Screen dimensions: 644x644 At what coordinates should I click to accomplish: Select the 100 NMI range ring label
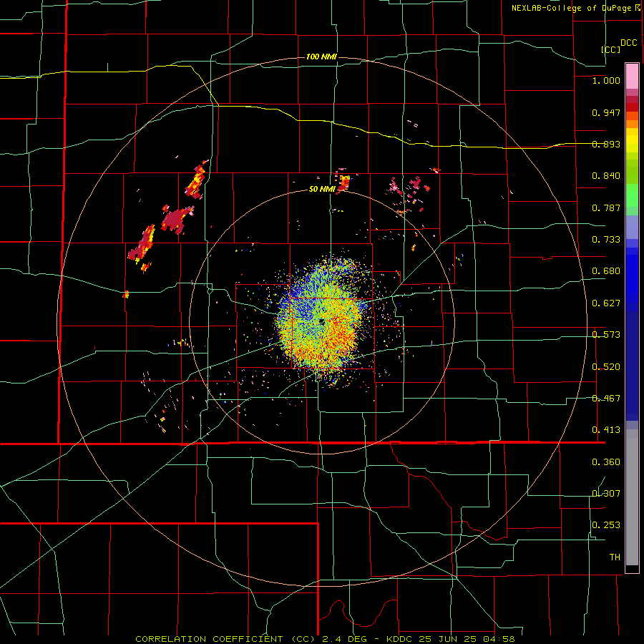click(x=321, y=57)
